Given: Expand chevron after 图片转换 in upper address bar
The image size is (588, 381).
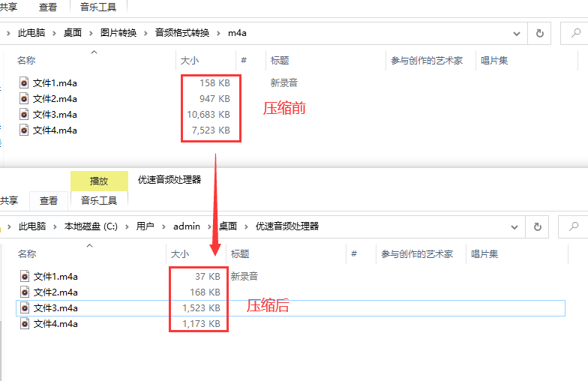Looking at the screenshot, I should tap(145, 33).
